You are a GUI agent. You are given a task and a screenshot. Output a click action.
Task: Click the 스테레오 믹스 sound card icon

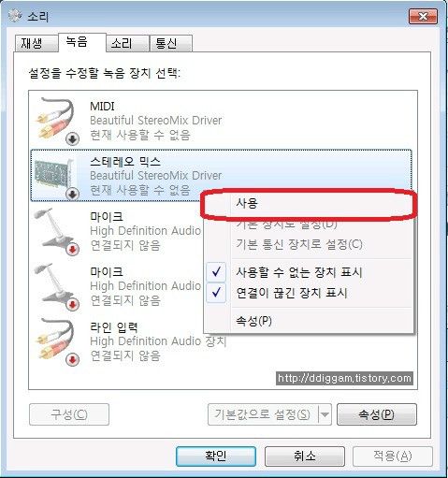pos(56,176)
